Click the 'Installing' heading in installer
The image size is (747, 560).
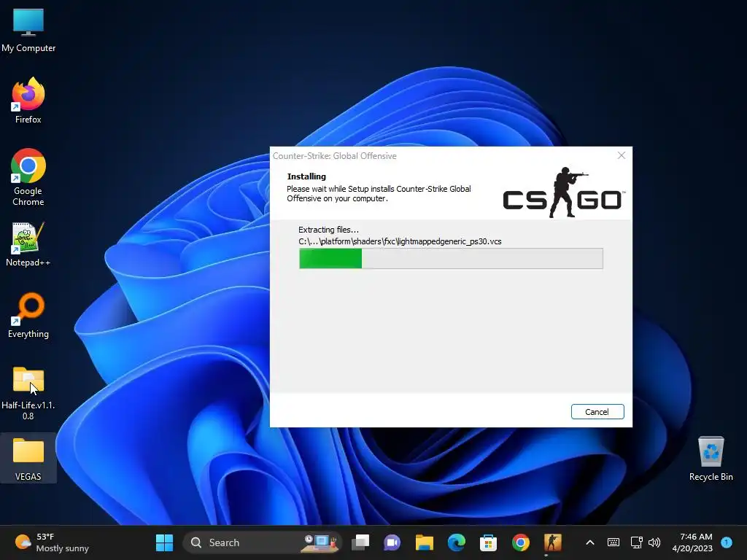[x=306, y=176]
